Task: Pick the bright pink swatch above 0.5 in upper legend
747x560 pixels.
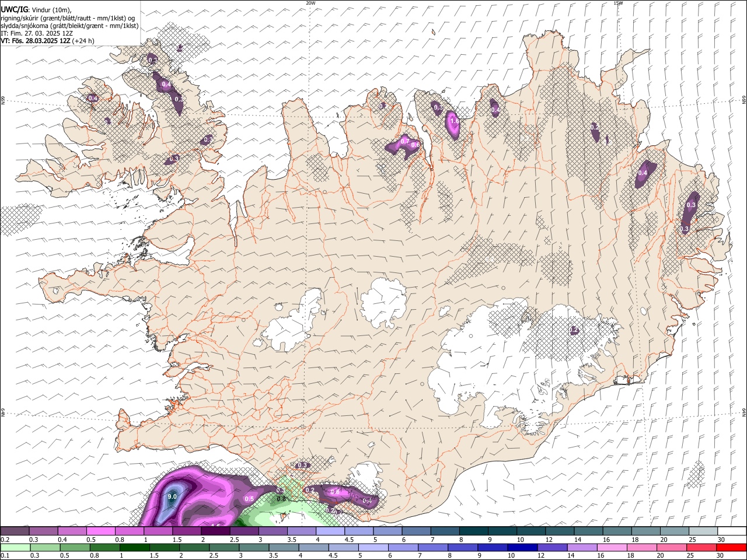Action: 101,531
